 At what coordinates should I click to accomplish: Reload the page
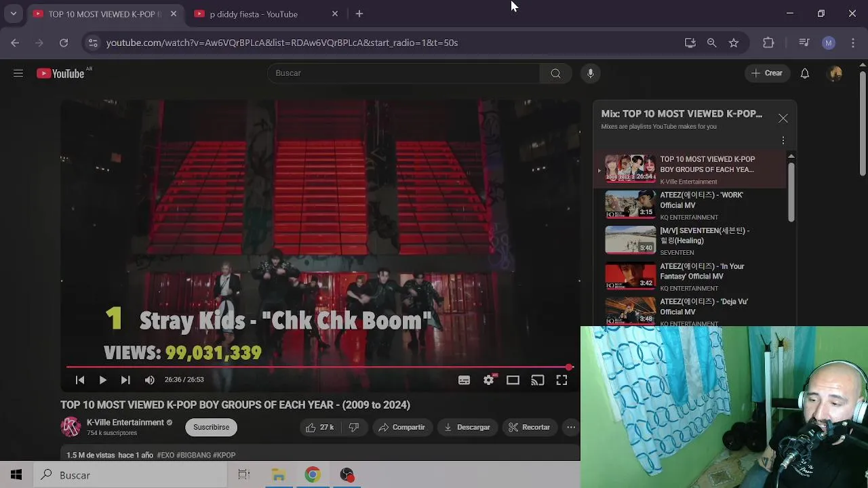(64, 43)
